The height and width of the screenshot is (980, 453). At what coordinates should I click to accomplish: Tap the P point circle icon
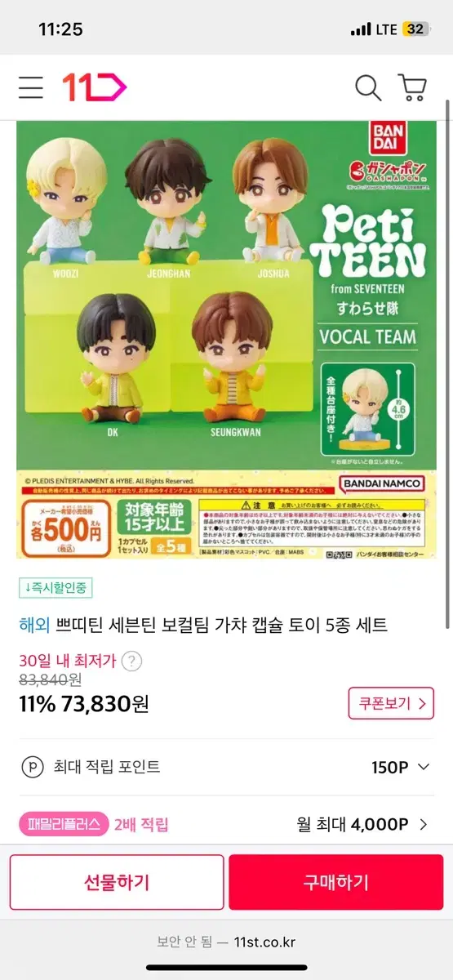coord(32,767)
